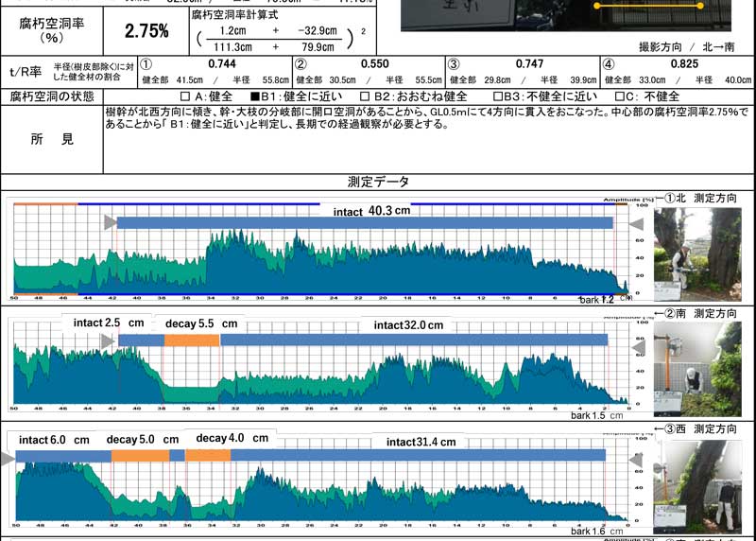Select the blue intact 31.4 cm bar
Image resolution: width=756 pixels, height=541 pixels.
(418, 455)
